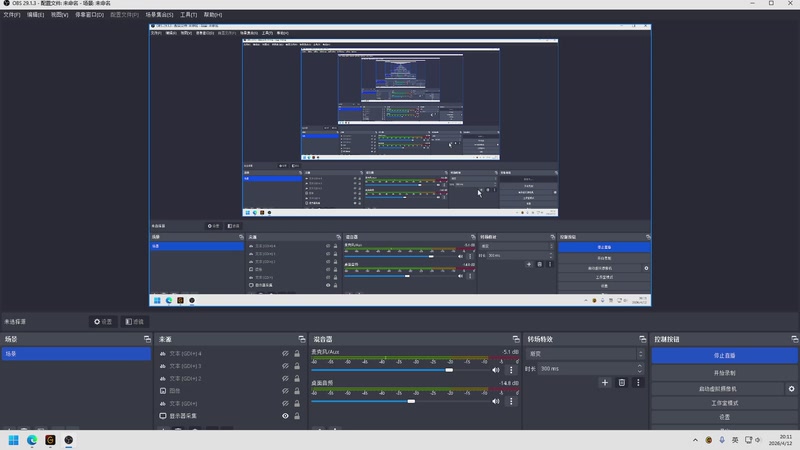Click the source filters button (滤镜)
The width and height of the screenshot is (800, 450).
(x=135, y=321)
